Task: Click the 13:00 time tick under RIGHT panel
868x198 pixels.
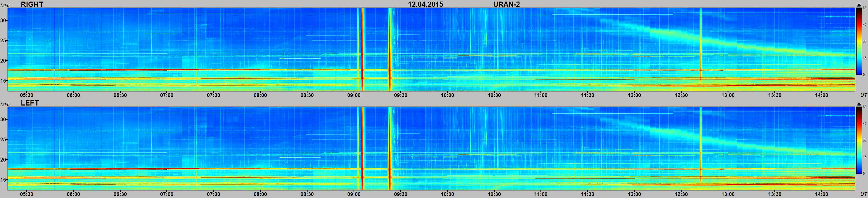Action: pyautogui.click(x=728, y=95)
